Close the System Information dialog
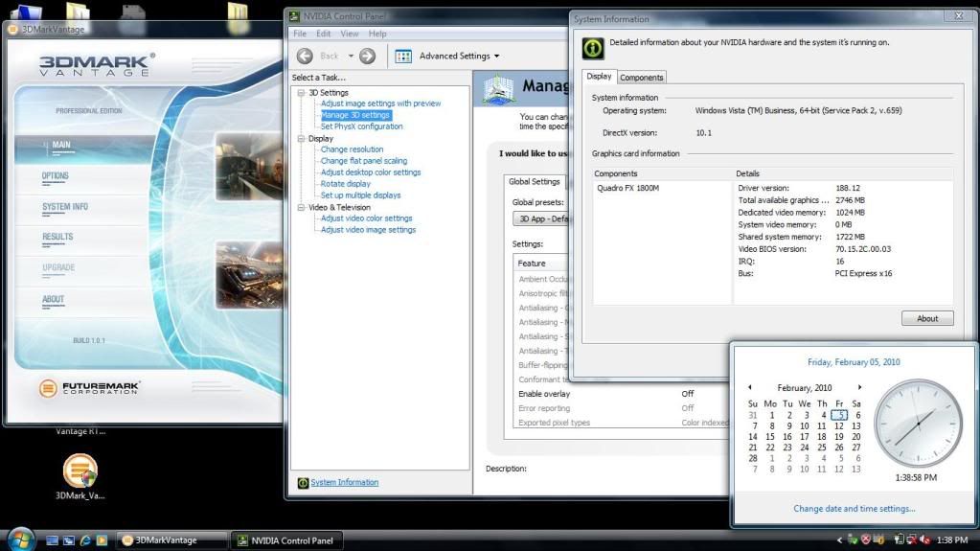The height and width of the screenshot is (551, 980). 959,16
